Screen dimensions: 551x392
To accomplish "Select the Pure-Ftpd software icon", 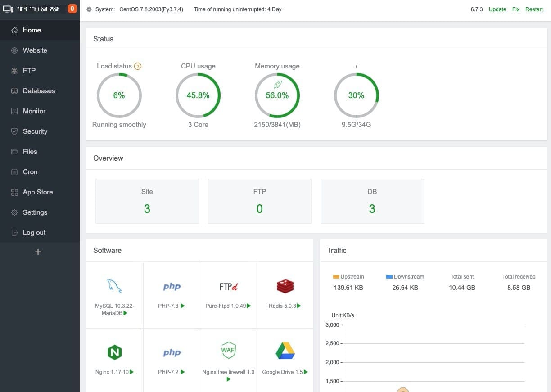I will point(228,287).
